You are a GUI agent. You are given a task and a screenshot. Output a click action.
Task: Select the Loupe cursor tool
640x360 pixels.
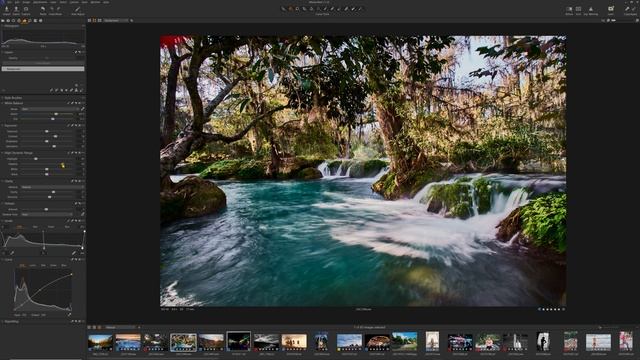(x=297, y=9)
